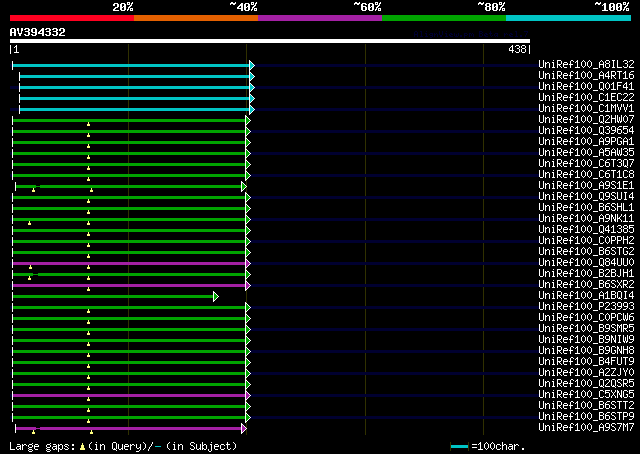
Task: Click the purple alignment bar for C5XNG5
Action: click(129, 396)
